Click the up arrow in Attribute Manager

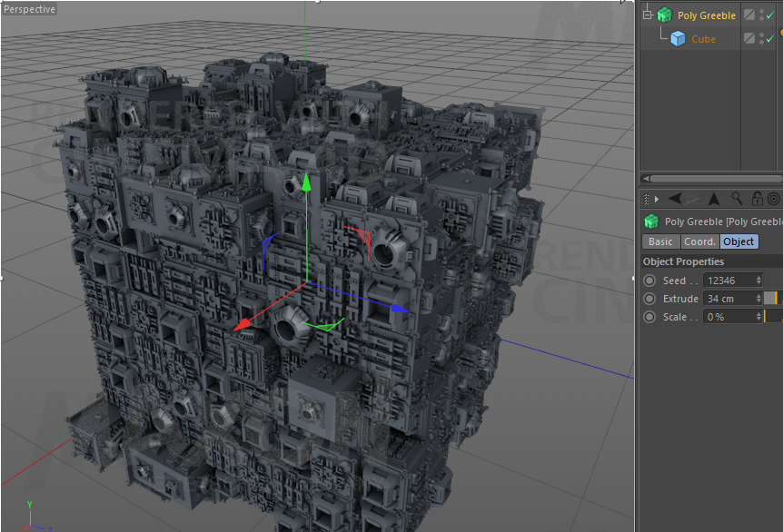point(714,199)
